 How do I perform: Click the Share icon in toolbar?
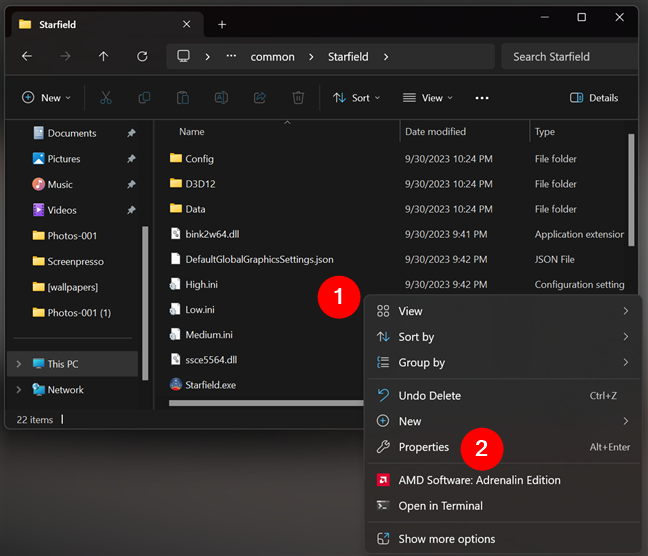pyautogui.click(x=260, y=98)
